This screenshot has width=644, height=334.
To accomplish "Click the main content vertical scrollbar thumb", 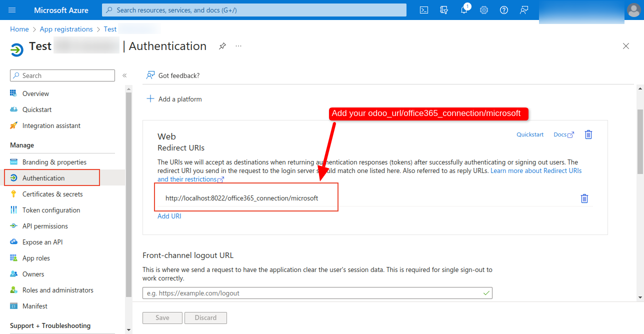I will pyautogui.click(x=640, y=141).
